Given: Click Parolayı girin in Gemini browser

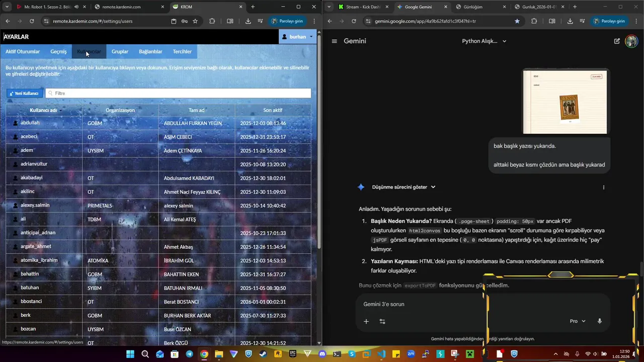Looking at the screenshot, I should click(609, 21).
